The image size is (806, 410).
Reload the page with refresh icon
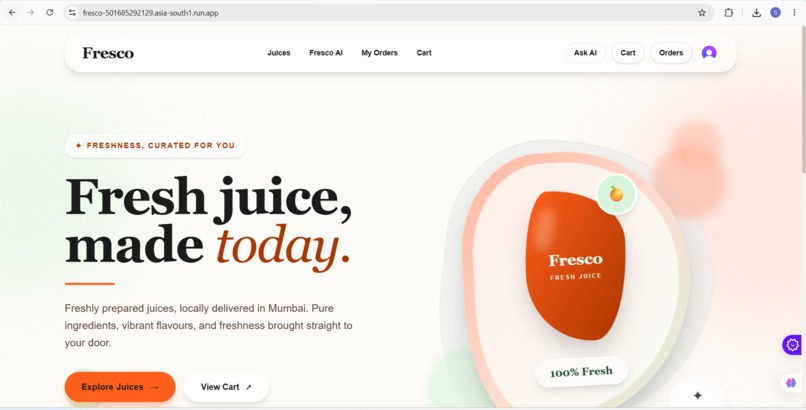49,13
